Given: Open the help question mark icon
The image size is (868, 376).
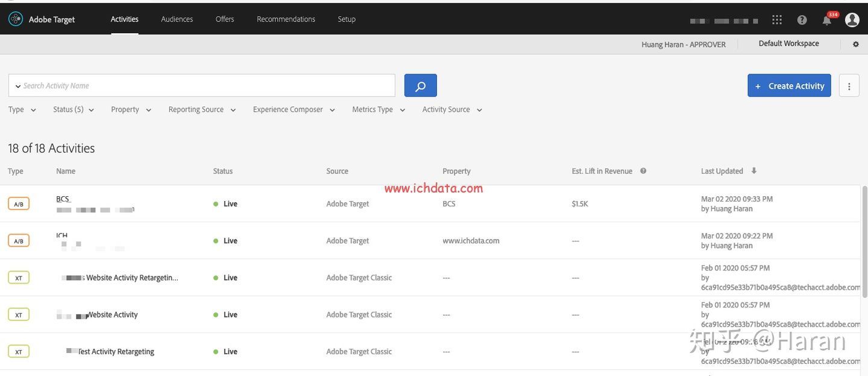Looking at the screenshot, I should pos(802,20).
